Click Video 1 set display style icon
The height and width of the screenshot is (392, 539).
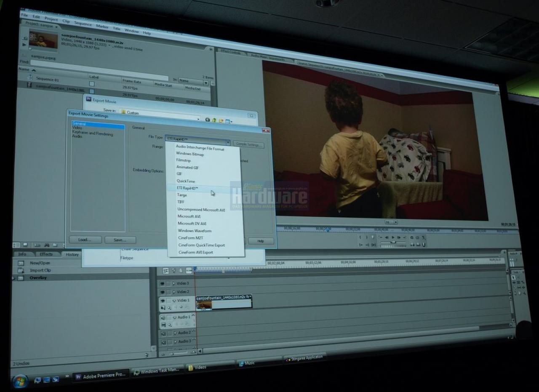pyautogui.click(x=163, y=308)
